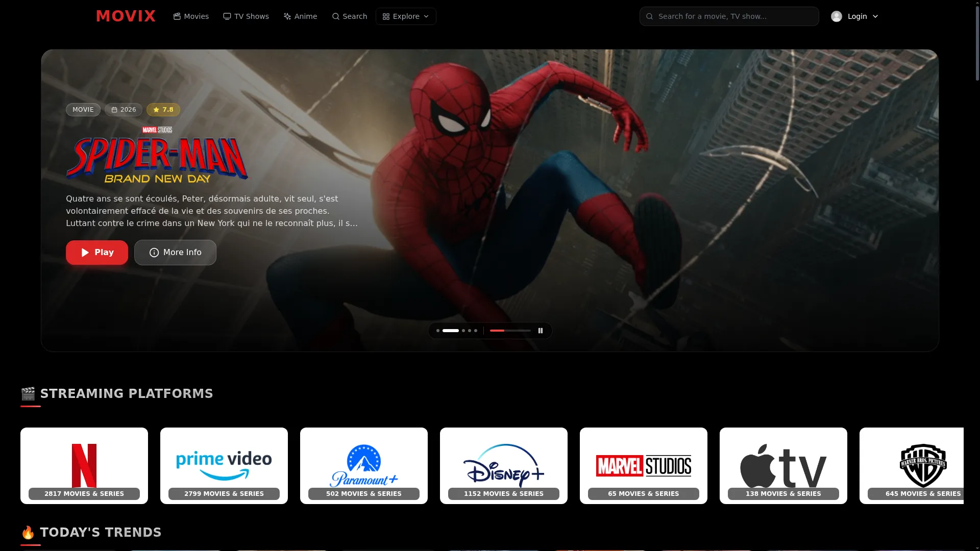This screenshot has height=551, width=980.
Task: Click the 502 Movies & Series label
Action: coord(364,494)
